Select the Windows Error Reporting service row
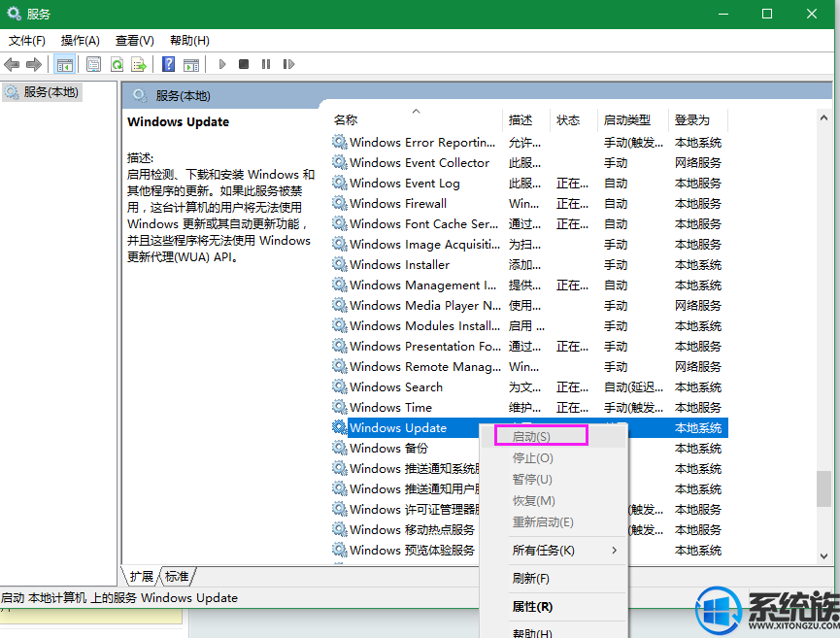This screenshot has height=638, width=840. 529,142
